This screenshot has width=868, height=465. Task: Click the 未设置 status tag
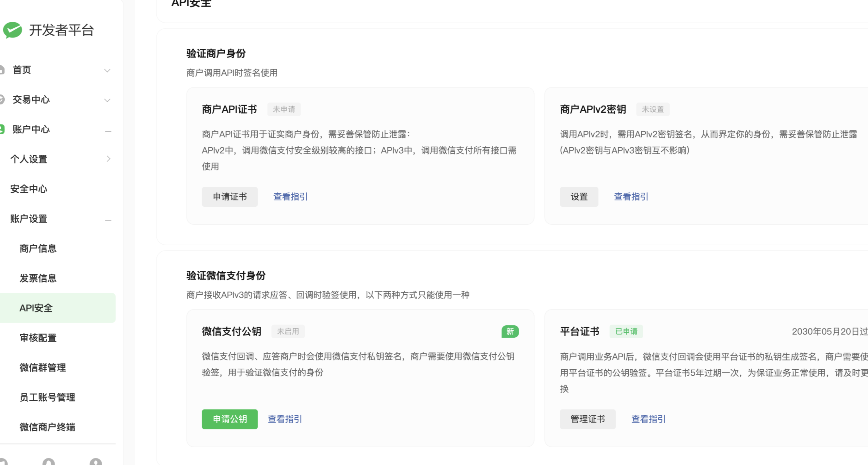(653, 109)
